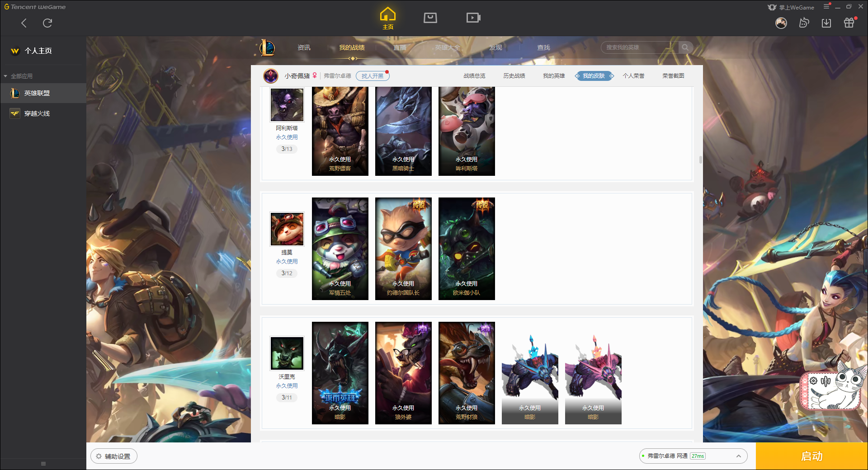Click the cat IME input method widget

pos(832,386)
